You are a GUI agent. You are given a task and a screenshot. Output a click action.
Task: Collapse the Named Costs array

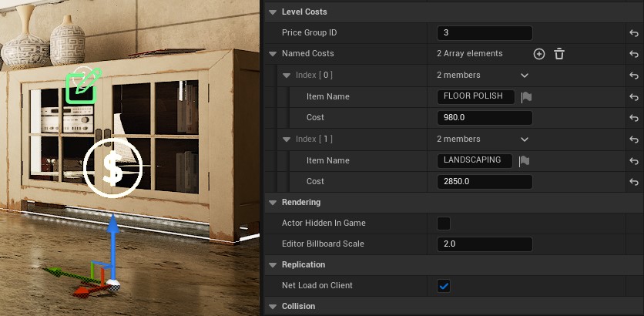click(273, 54)
